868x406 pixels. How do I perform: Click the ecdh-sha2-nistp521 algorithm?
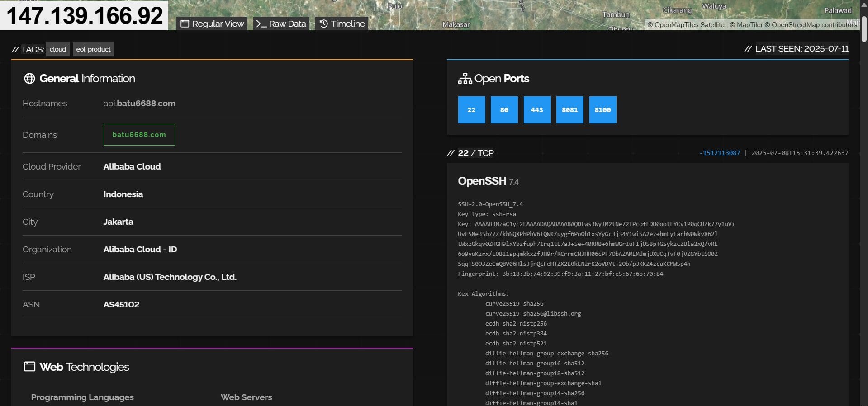click(x=516, y=343)
